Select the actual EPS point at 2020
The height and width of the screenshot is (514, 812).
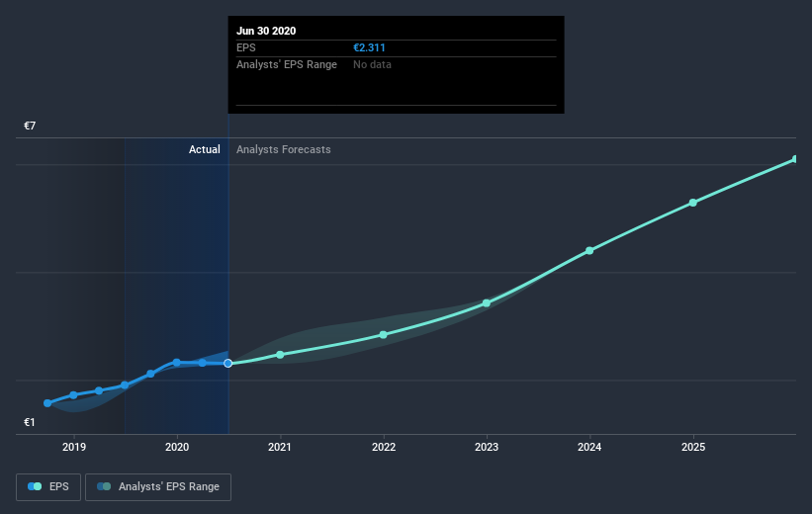coord(177,363)
